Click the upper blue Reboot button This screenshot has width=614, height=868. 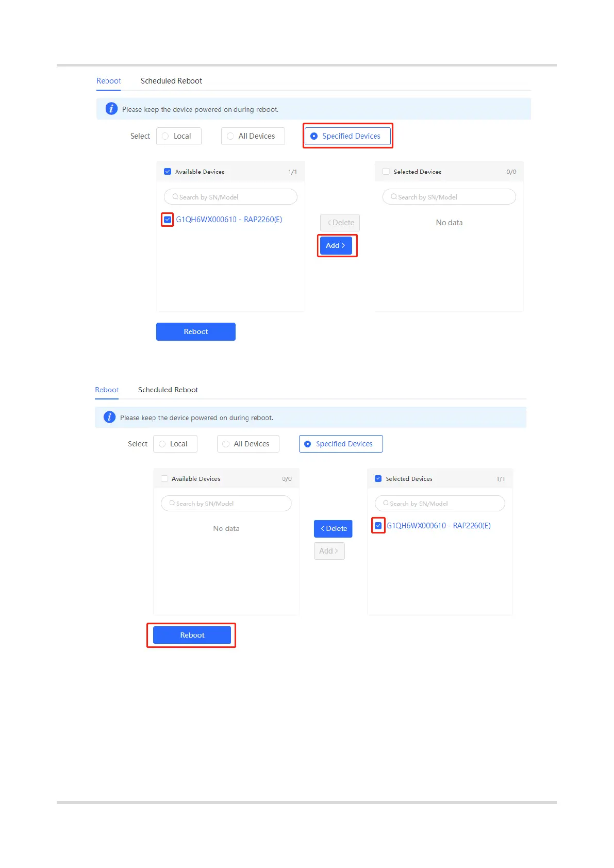click(x=196, y=331)
